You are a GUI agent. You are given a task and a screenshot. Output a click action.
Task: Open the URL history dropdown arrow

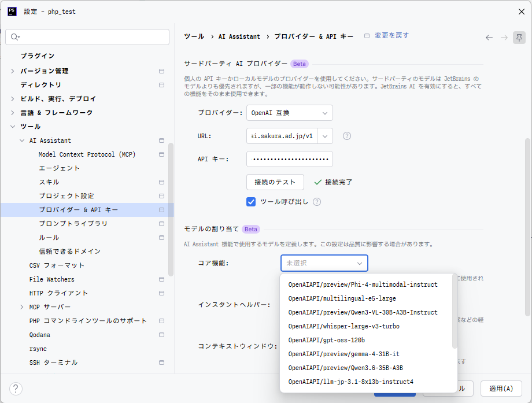tap(325, 136)
